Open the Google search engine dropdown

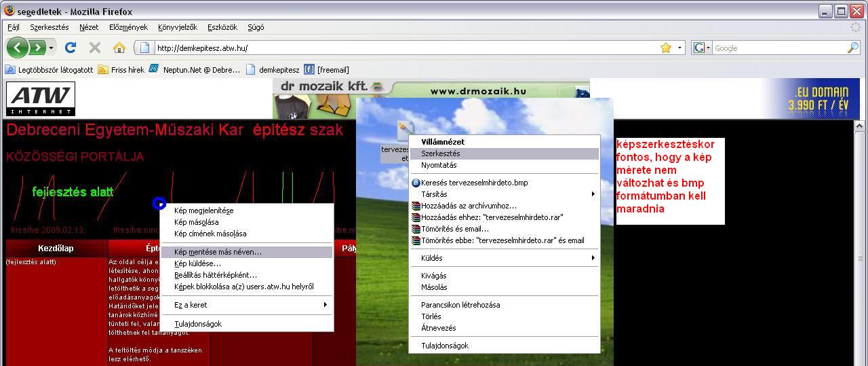coord(701,48)
